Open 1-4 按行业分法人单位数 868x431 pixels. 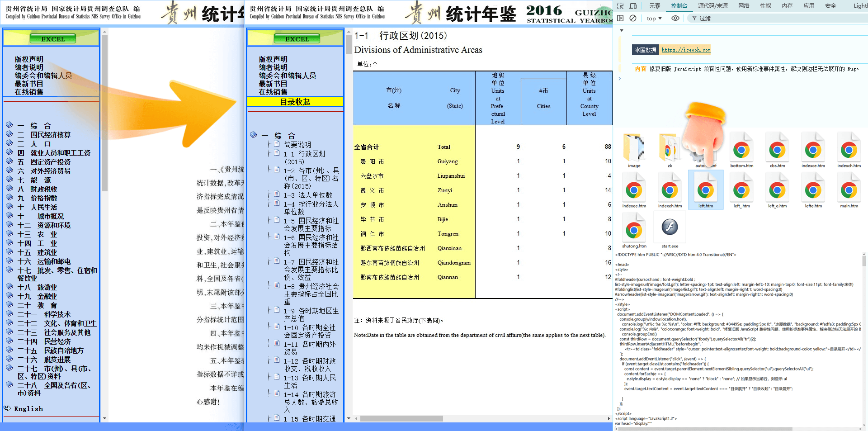[311, 208]
